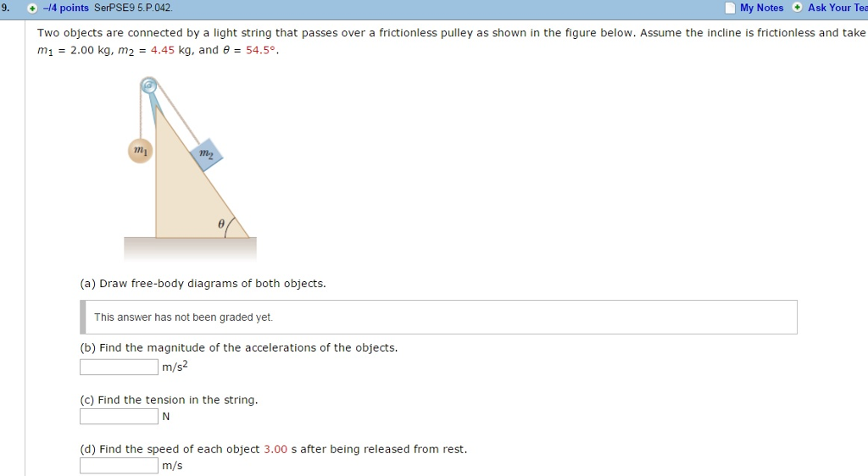Click the acceleration answer box in m/s²
868x476 pixels.
tap(119, 367)
